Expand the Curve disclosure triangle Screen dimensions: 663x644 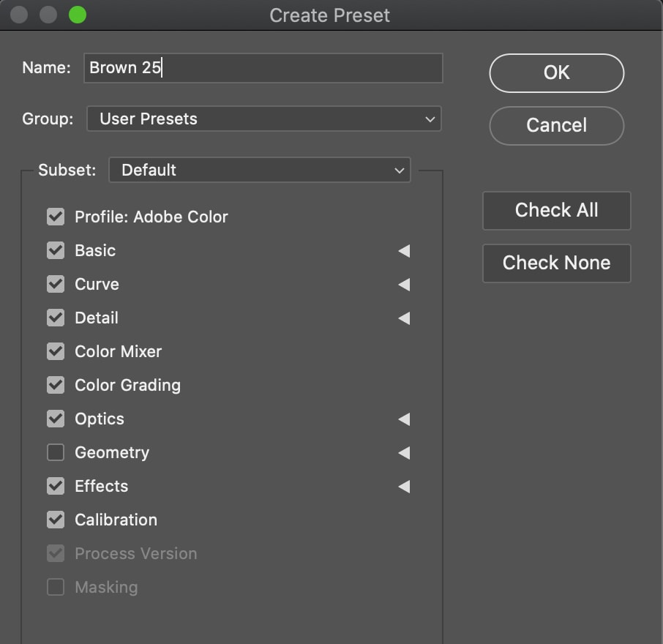pyautogui.click(x=404, y=285)
